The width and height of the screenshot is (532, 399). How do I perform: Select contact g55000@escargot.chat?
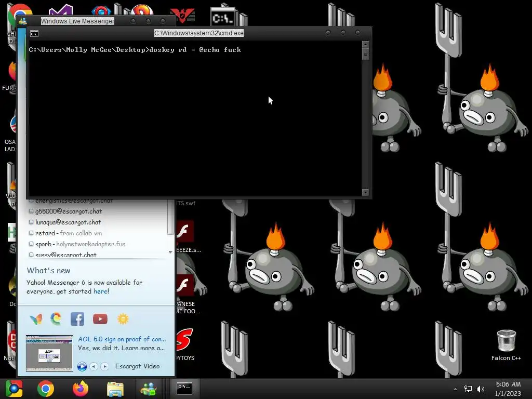[x=69, y=211]
